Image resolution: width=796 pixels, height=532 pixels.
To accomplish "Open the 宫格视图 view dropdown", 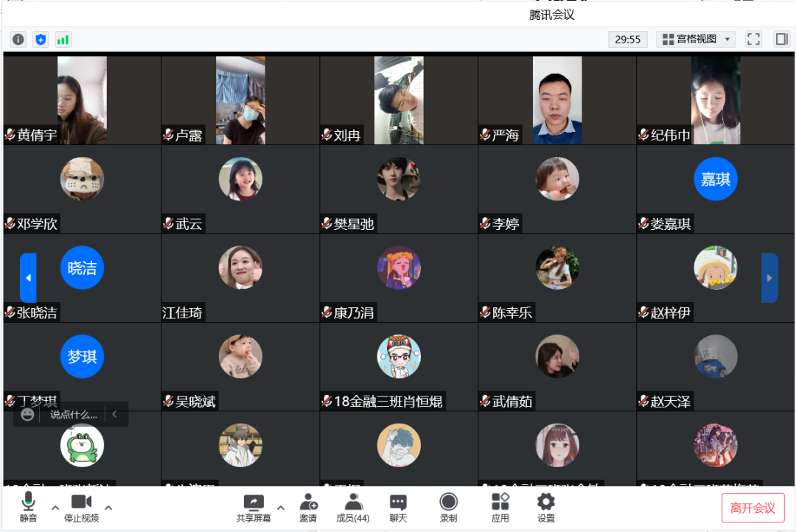I will (x=696, y=39).
